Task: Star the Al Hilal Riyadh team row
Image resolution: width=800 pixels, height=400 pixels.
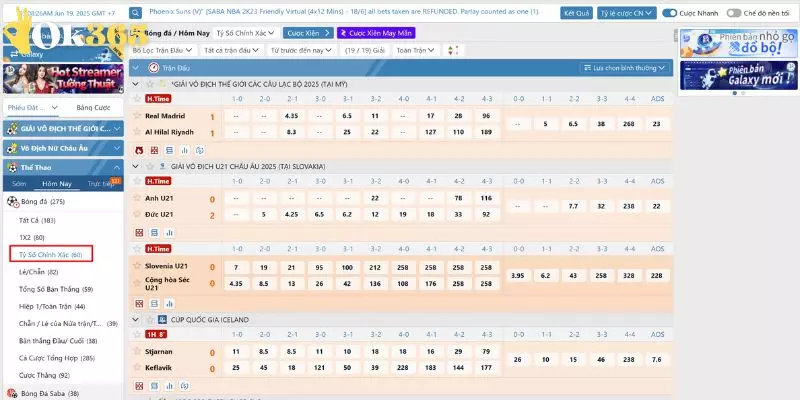Action: pos(137,132)
